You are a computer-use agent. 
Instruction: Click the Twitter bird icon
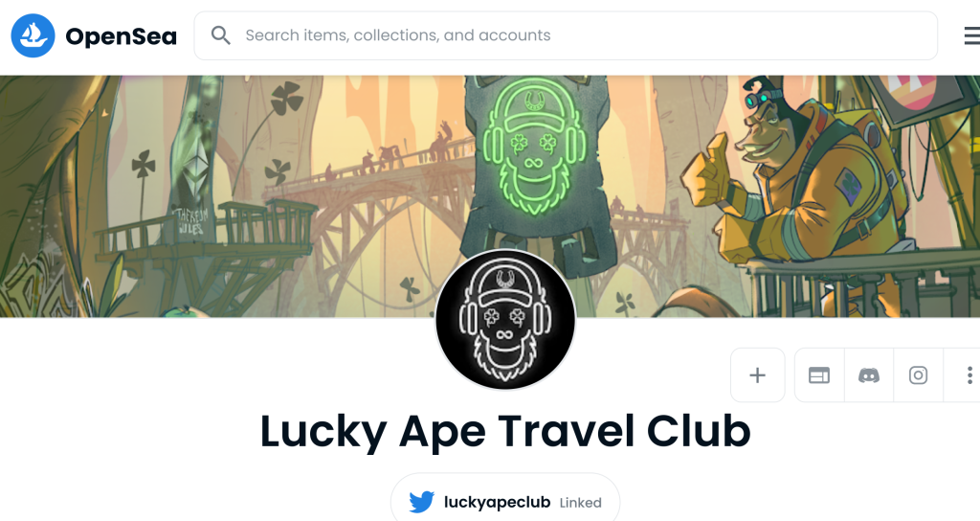[x=422, y=502]
